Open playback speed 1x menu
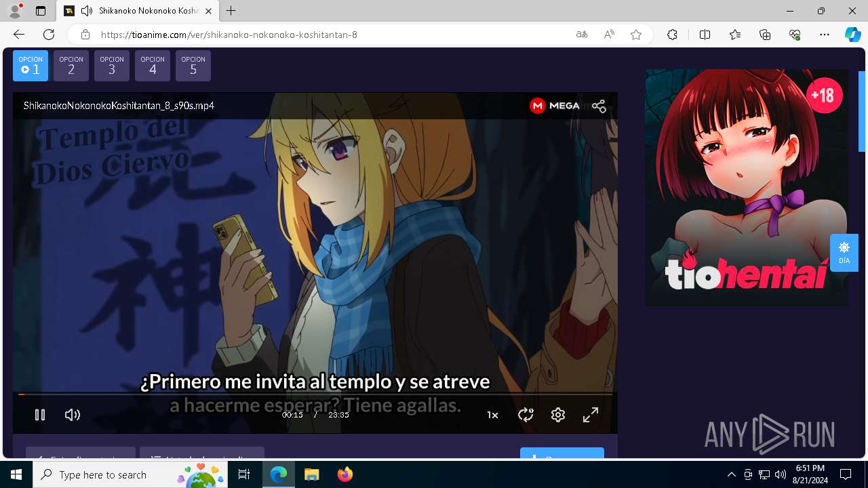Image resolution: width=868 pixels, height=488 pixels. tap(493, 415)
